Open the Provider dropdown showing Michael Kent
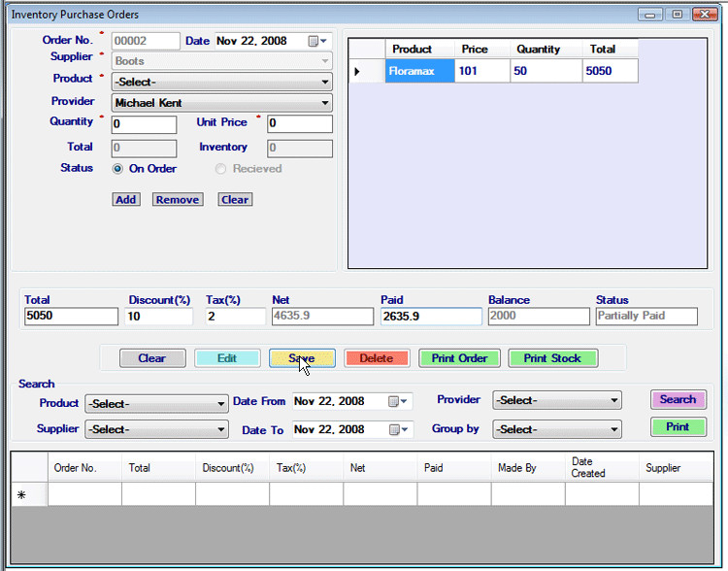This screenshot has height=571, width=728. click(325, 103)
